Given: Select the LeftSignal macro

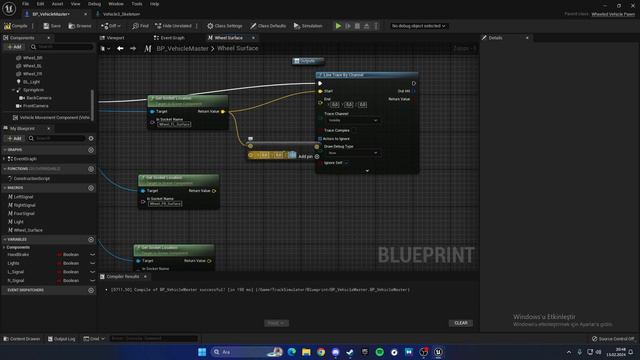Looking at the screenshot, I should coord(23,197).
